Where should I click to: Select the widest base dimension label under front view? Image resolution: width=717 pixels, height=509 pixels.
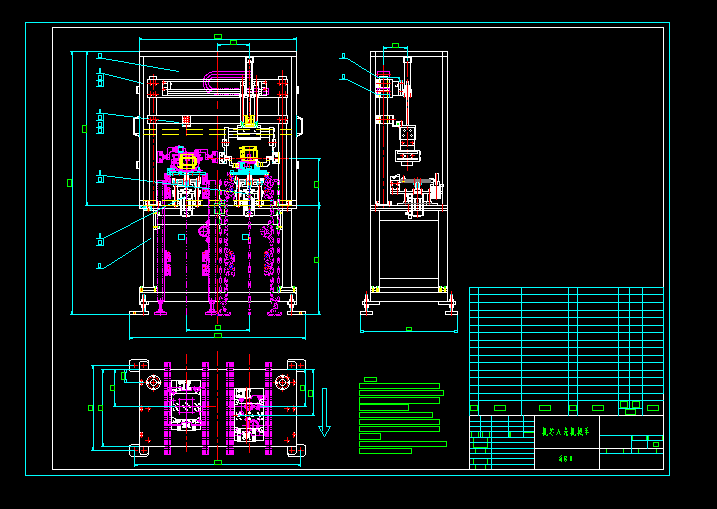pyautogui.click(x=218, y=336)
